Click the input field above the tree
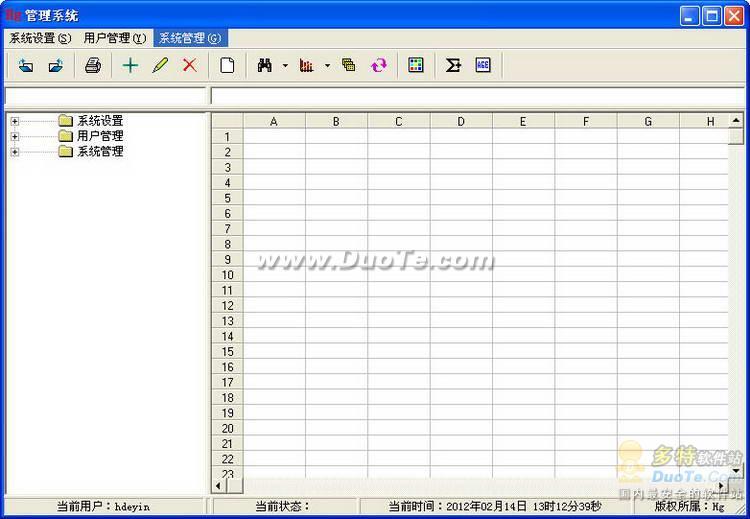The height and width of the screenshot is (519, 750). click(105, 96)
